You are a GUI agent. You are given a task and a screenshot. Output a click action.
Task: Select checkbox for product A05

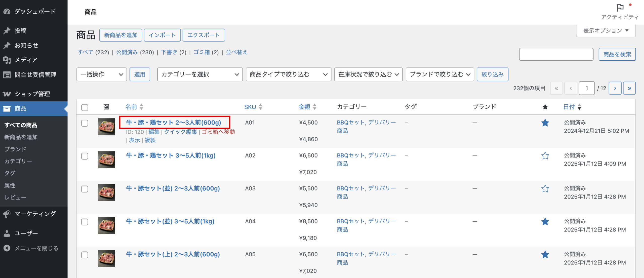(85, 255)
